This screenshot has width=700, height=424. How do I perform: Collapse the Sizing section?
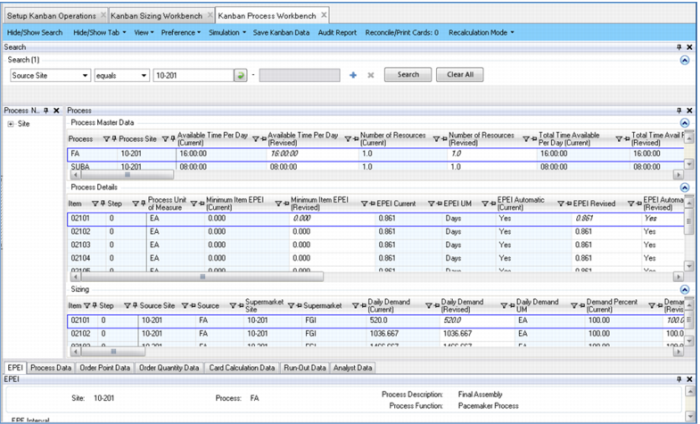(x=684, y=289)
